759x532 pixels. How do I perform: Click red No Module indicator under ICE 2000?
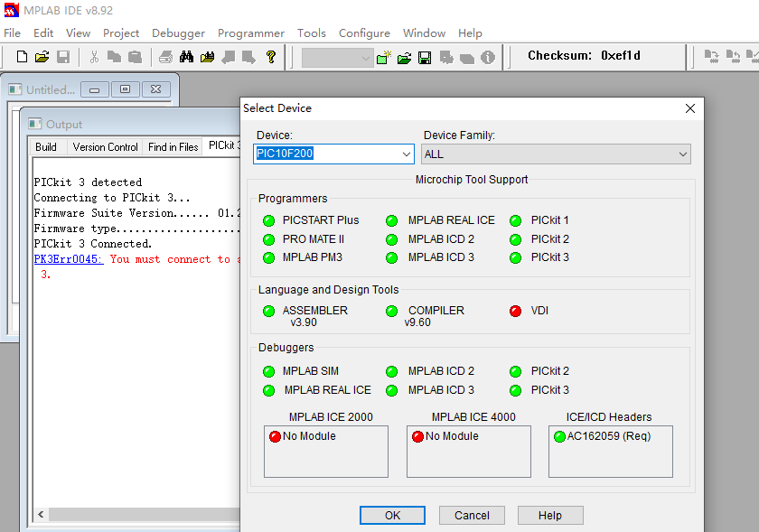pyautogui.click(x=275, y=436)
